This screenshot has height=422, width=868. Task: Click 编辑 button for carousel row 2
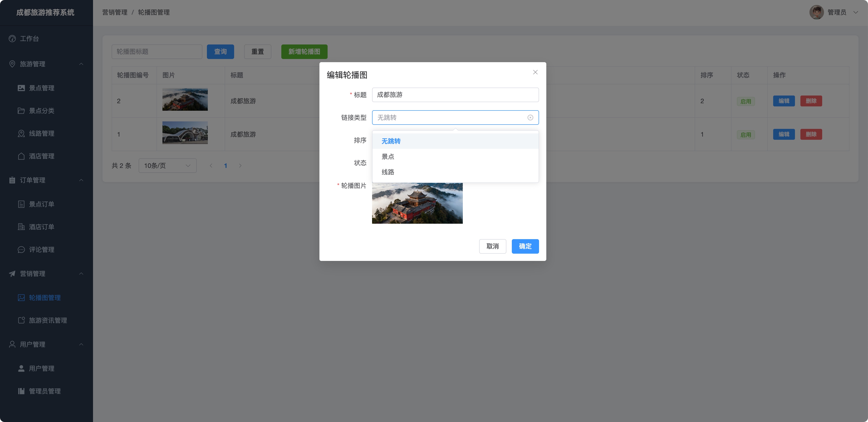pyautogui.click(x=784, y=101)
